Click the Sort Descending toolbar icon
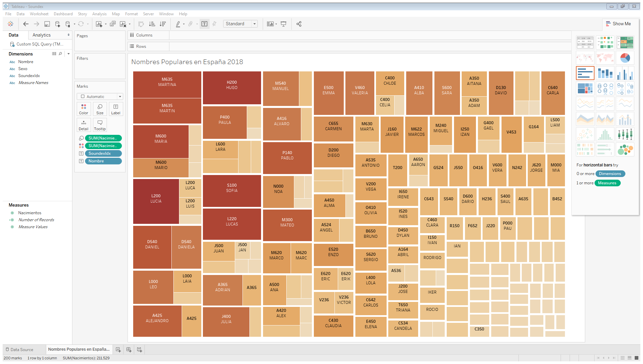This screenshot has height=364, width=643. coord(163,24)
